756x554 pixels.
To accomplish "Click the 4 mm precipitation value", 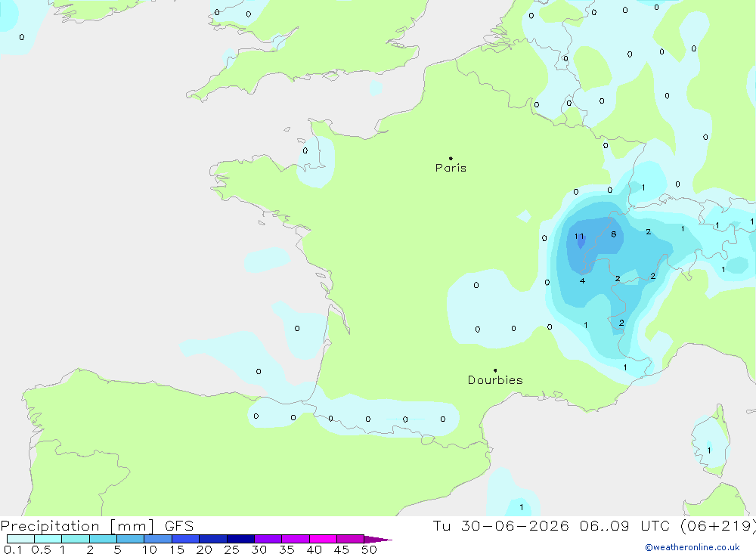I will 582,280.
